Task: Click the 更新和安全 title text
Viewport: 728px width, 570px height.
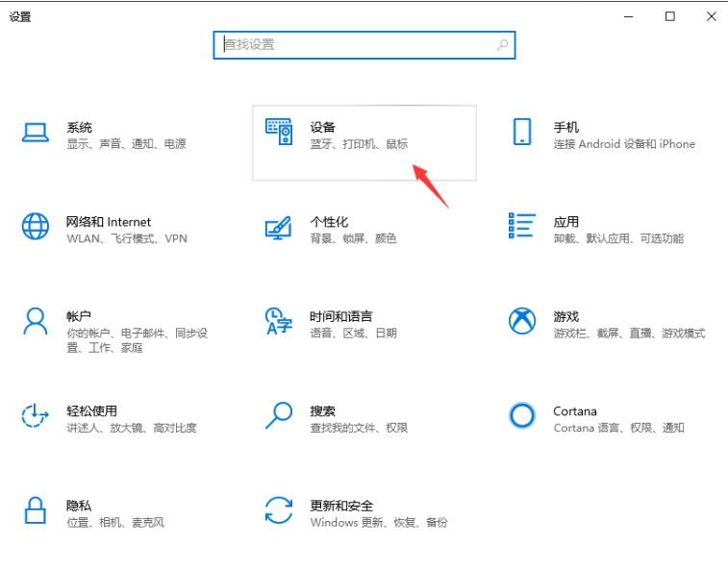Action: [341, 506]
